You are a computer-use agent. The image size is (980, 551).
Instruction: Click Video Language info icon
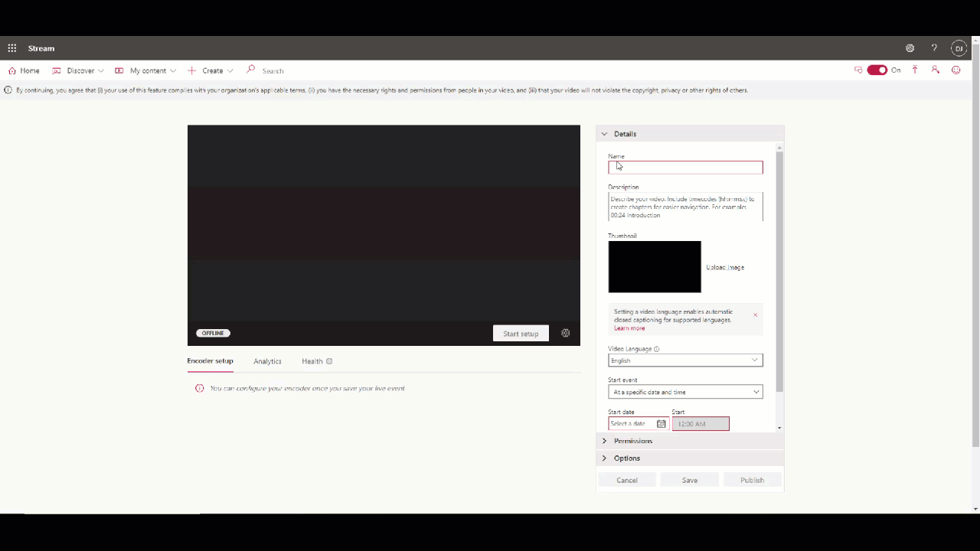pyautogui.click(x=657, y=349)
